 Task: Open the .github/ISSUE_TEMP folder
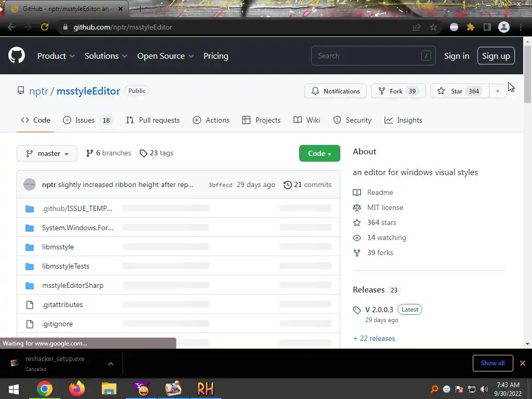tap(77, 208)
